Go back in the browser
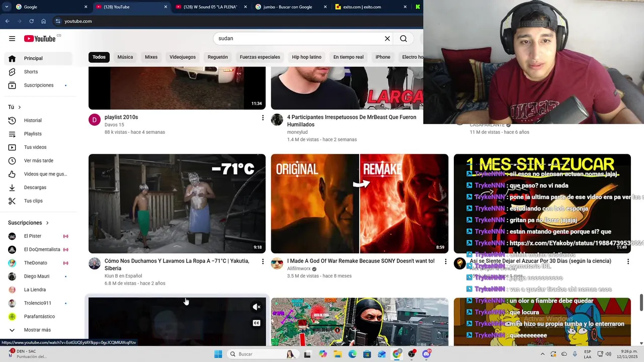The width and height of the screenshot is (644, 362). [7, 21]
